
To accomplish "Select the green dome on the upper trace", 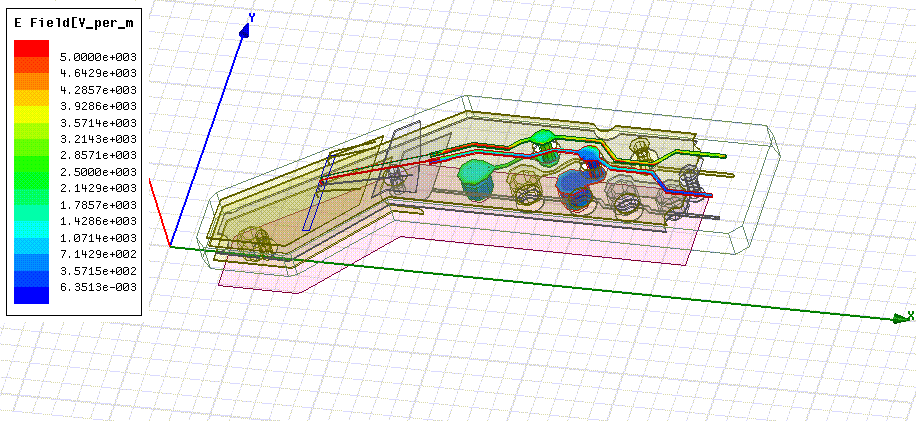I will 543,137.
